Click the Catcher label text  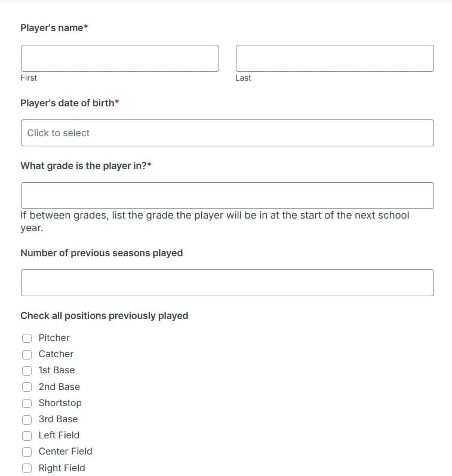(56, 354)
